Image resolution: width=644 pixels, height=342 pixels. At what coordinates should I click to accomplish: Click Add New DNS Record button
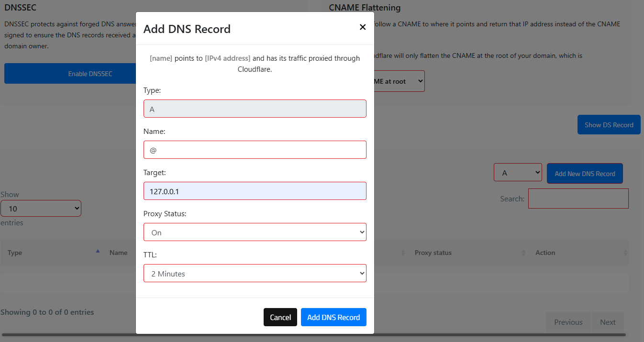point(584,174)
